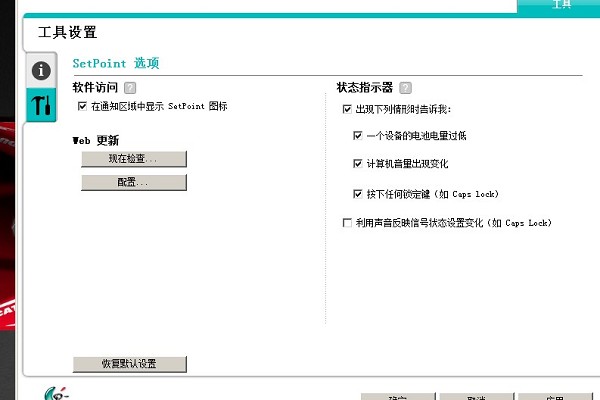Click 恢复默认设置 button

click(130, 364)
